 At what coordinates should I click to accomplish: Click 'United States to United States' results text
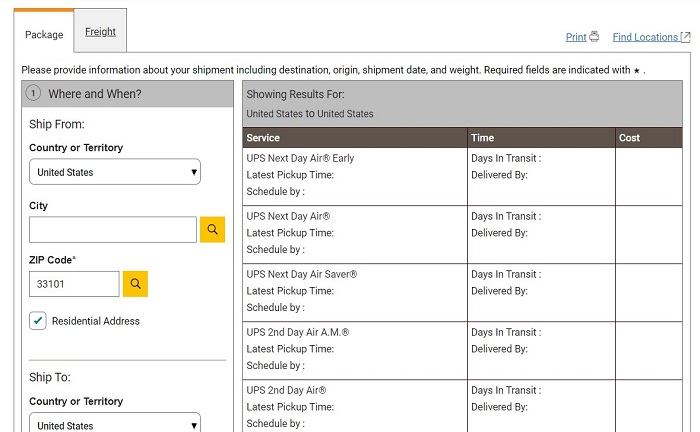310,114
